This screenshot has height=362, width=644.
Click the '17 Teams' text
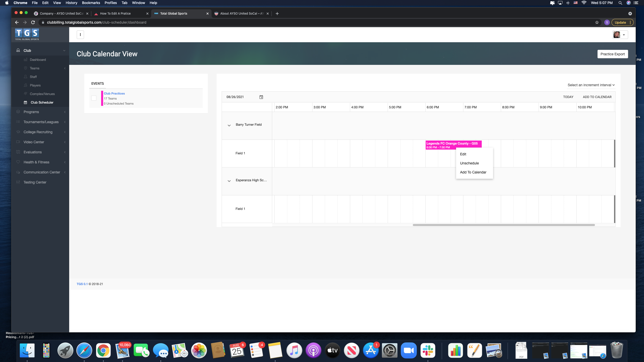coord(110,99)
